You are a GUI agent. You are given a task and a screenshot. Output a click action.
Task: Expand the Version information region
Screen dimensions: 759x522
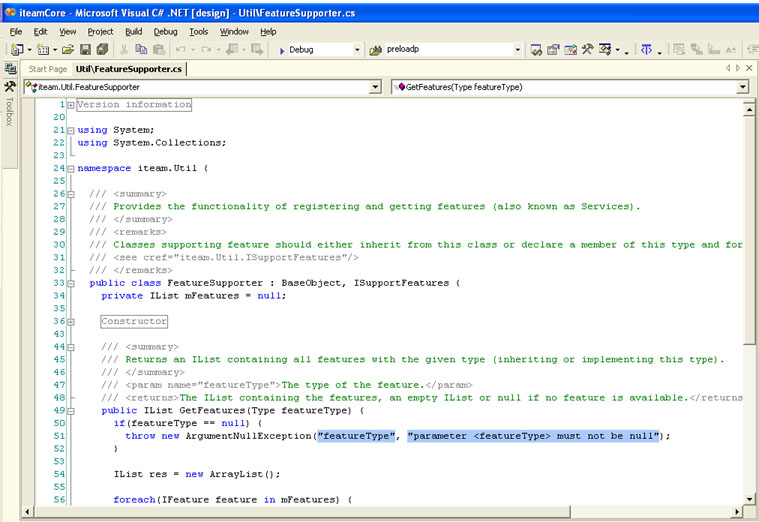tap(71, 105)
